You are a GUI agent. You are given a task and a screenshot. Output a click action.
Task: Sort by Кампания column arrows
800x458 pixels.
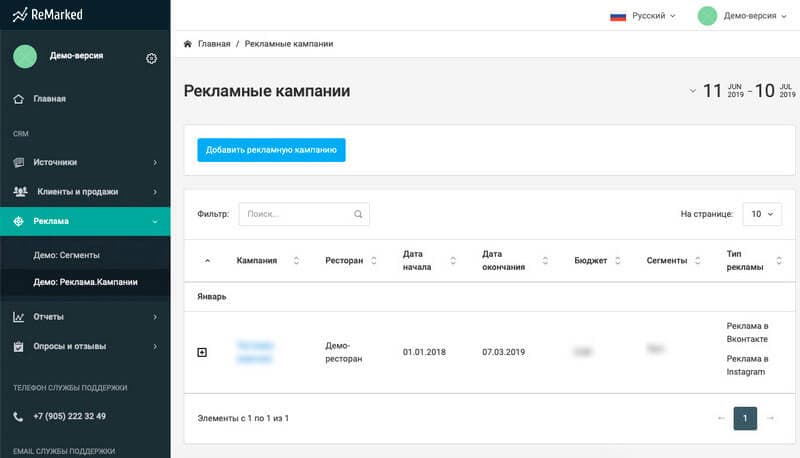[296, 261]
